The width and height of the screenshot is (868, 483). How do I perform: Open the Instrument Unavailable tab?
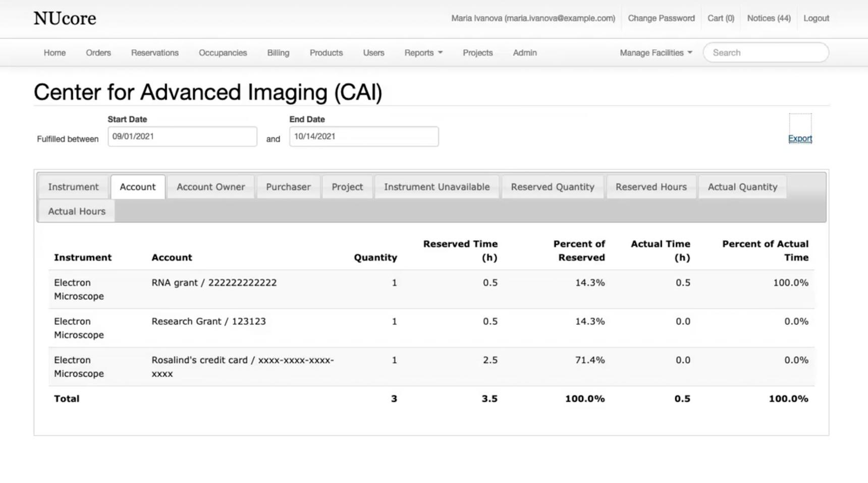click(x=437, y=187)
